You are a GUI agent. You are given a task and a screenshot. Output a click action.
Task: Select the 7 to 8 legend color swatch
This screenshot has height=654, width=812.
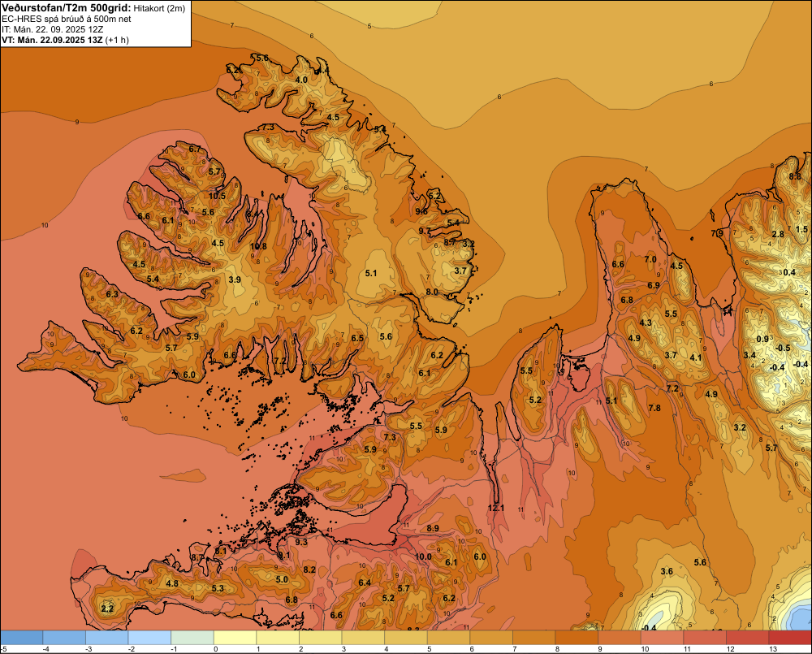(x=534, y=638)
